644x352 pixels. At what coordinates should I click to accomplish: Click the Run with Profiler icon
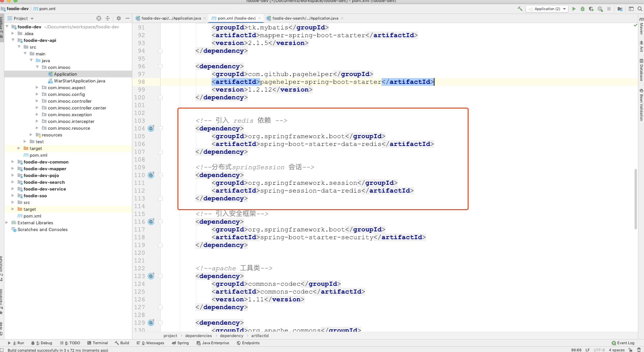[x=600, y=9]
